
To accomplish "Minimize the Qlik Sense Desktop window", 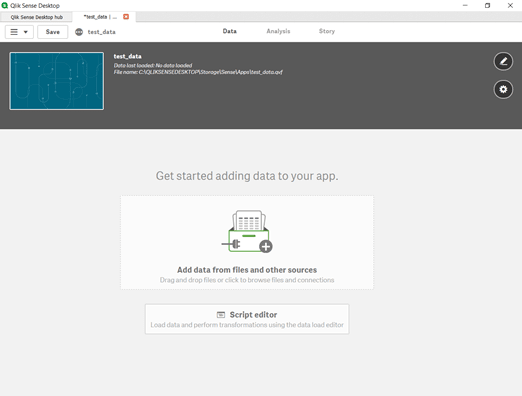I will coord(465,5).
